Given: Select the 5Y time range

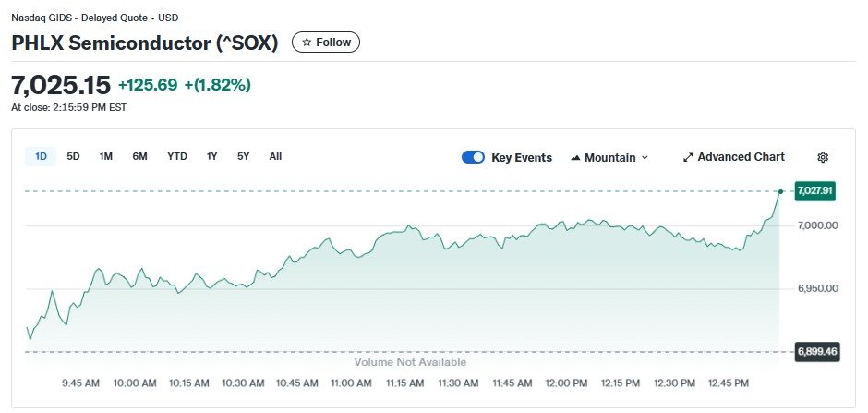Looking at the screenshot, I should 243,156.
